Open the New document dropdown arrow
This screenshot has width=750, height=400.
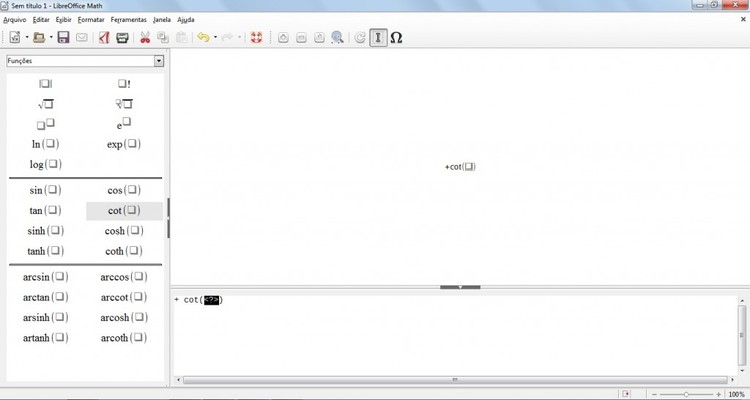click(x=27, y=37)
